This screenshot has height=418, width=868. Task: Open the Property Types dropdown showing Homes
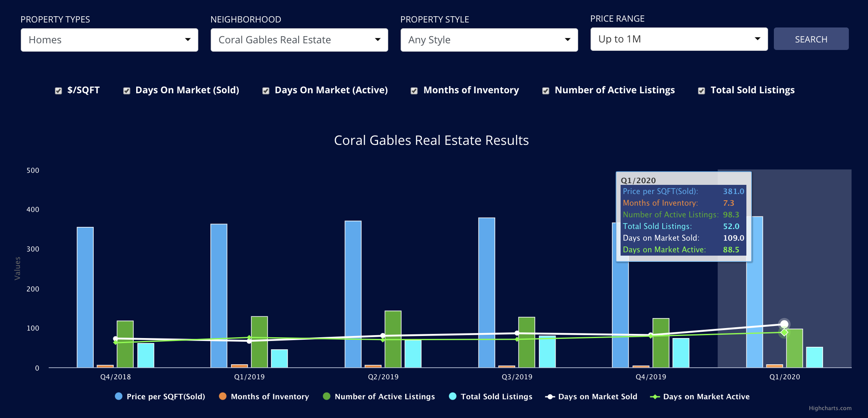click(x=109, y=40)
